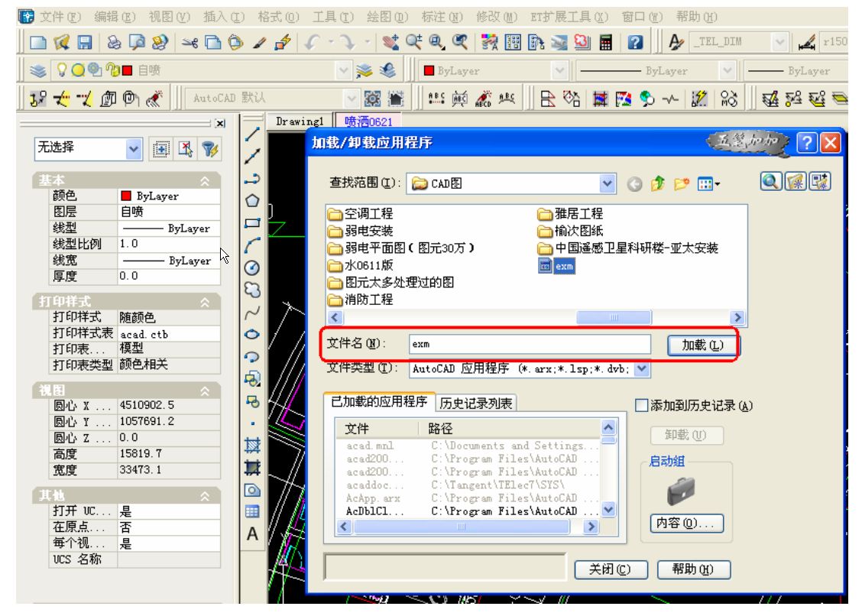
Task: Click the 文件名(N) input field
Action: tap(530, 344)
